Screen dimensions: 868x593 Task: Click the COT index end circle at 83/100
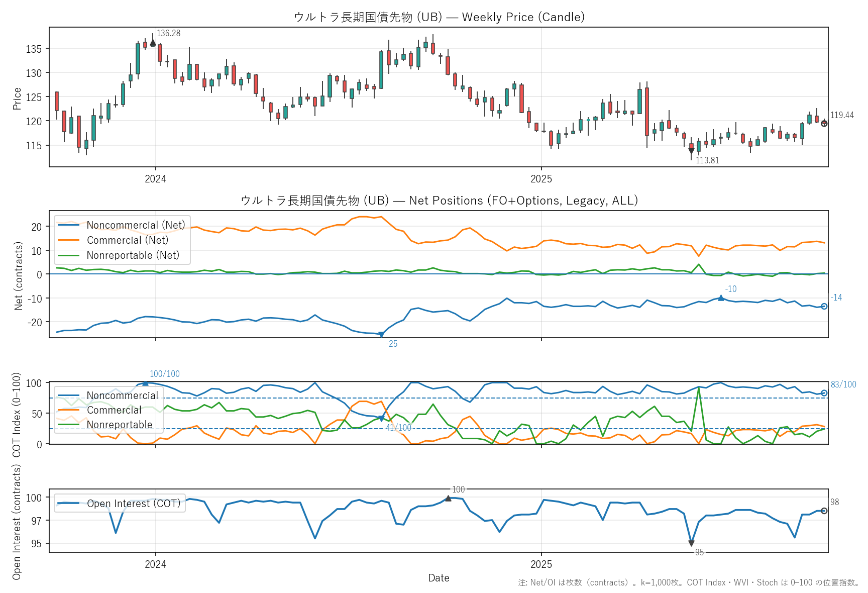coord(824,393)
